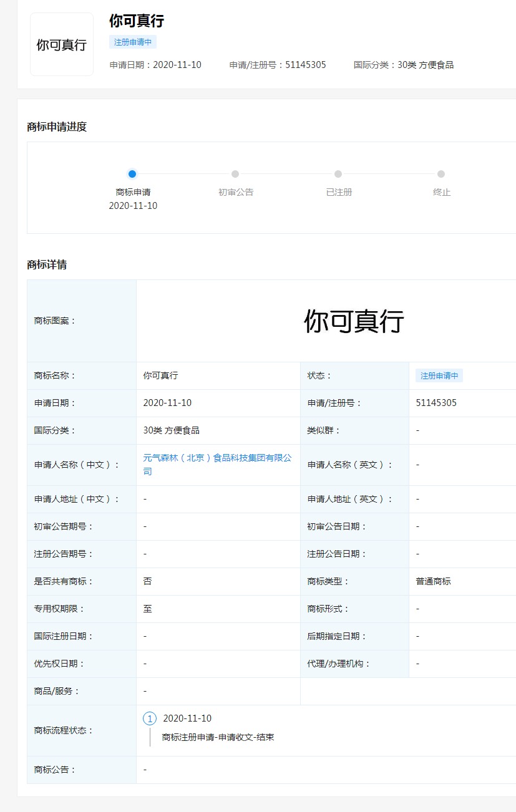
Task: Click the 商品/服务 label
Action: coord(57,691)
